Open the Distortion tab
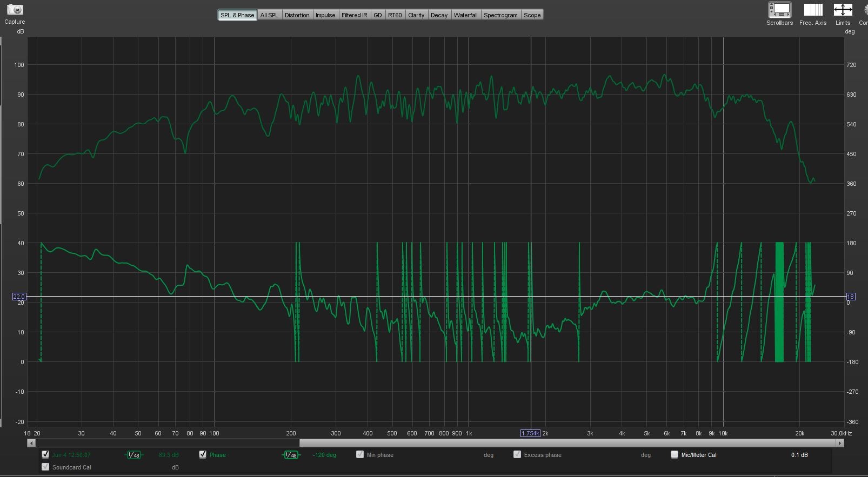Image resolution: width=868 pixels, height=477 pixels. tap(297, 15)
